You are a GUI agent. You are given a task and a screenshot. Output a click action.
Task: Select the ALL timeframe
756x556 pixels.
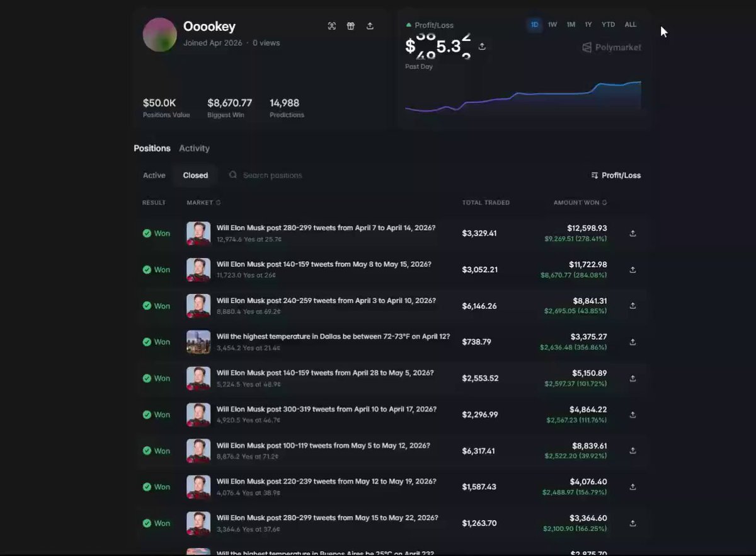631,25
